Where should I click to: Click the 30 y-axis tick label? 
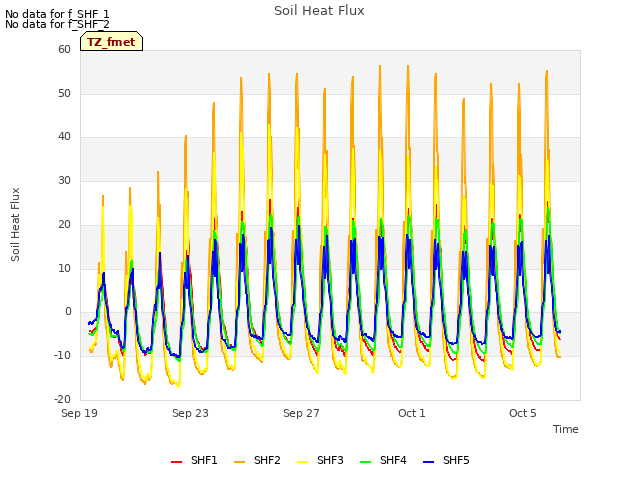point(64,180)
